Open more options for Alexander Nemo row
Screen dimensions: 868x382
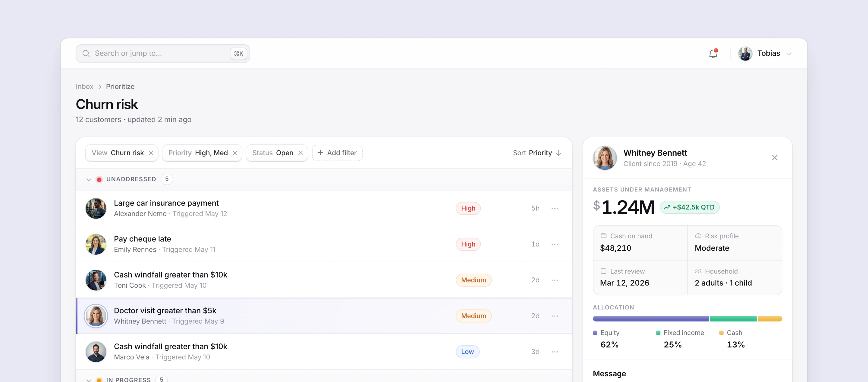(555, 208)
